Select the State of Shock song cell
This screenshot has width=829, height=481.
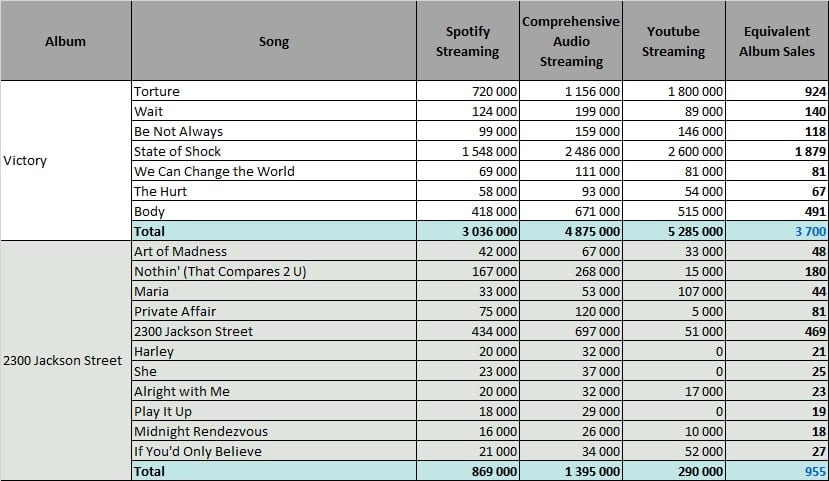click(274, 151)
